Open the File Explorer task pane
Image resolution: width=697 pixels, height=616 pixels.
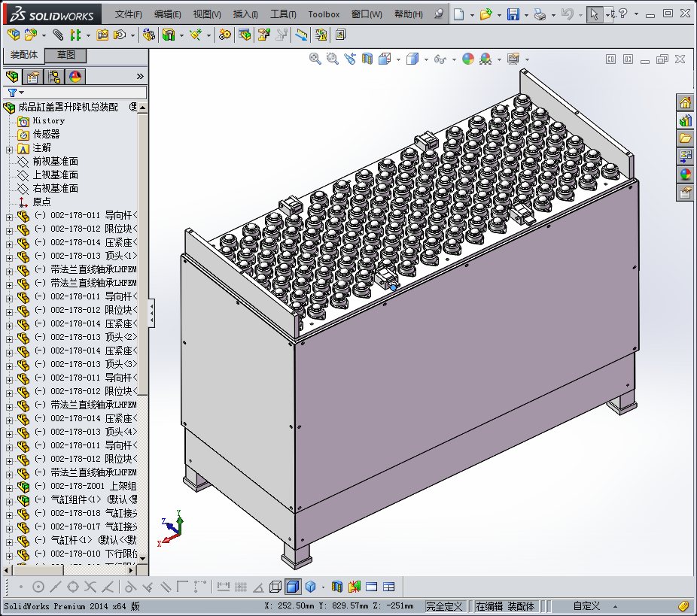686,138
